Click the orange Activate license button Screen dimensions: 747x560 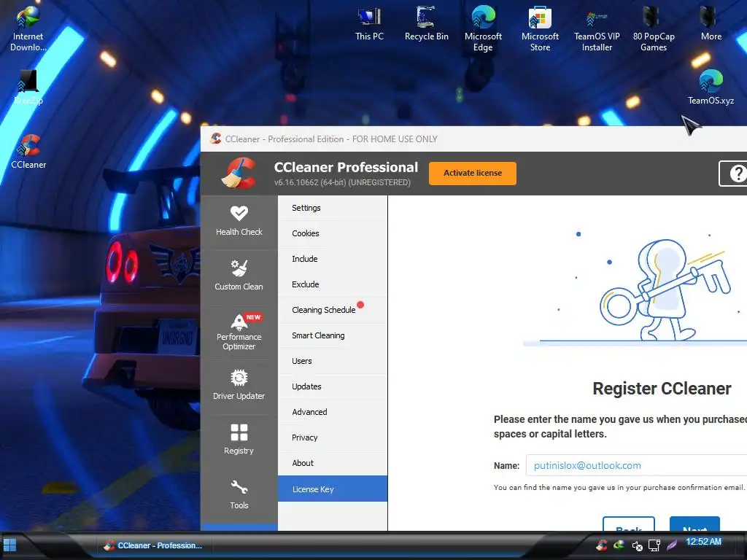tap(473, 174)
